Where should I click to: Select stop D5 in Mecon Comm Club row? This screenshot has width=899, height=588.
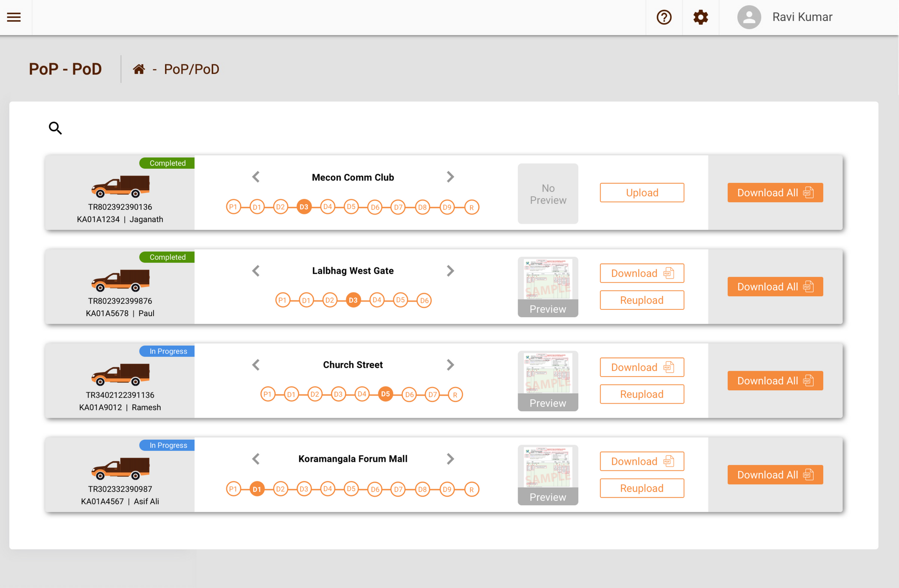click(351, 207)
